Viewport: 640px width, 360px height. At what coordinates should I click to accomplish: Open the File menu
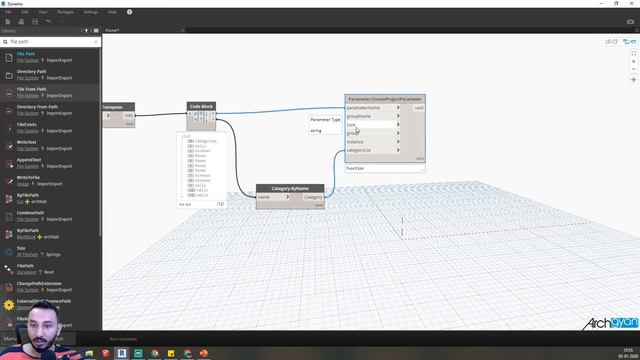click(8, 12)
